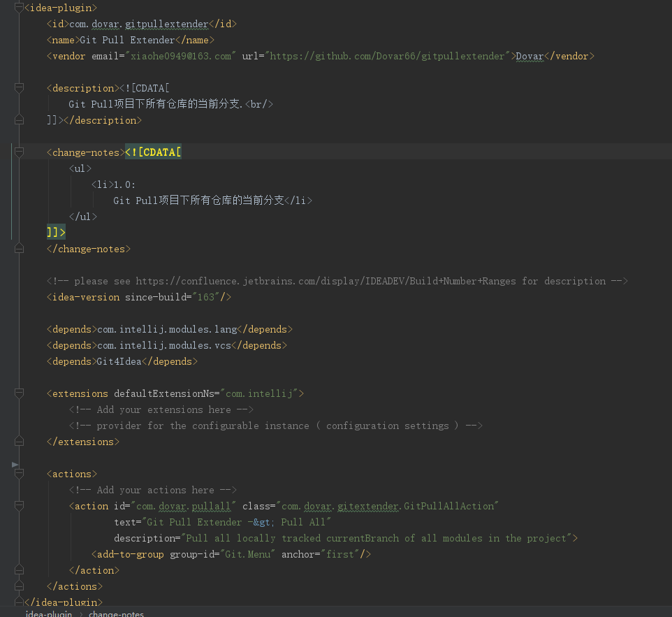Click the Git4Idea depends entry

point(119,361)
